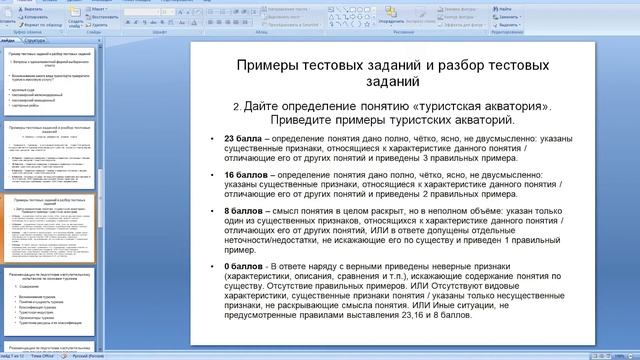Click the 0 баллов bullet paragraph
This screenshot has height=360, width=640.
(x=394, y=291)
